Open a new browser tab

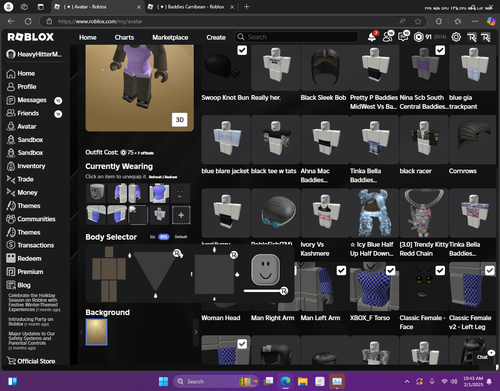click(x=246, y=7)
